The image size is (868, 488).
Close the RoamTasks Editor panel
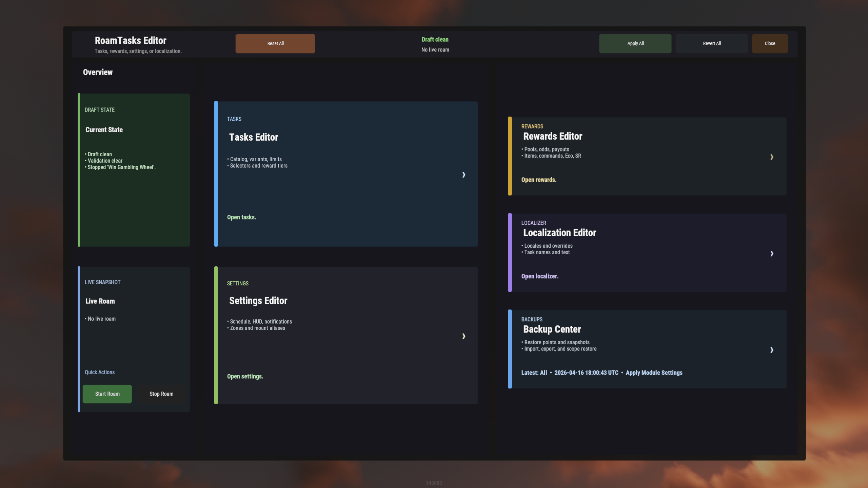(x=769, y=43)
